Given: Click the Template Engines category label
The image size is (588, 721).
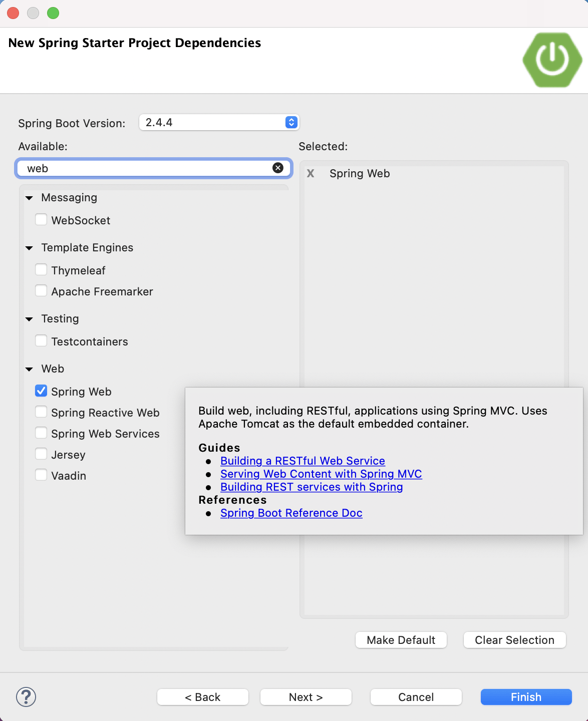Looking at the screenshot, I should [87, 247].
